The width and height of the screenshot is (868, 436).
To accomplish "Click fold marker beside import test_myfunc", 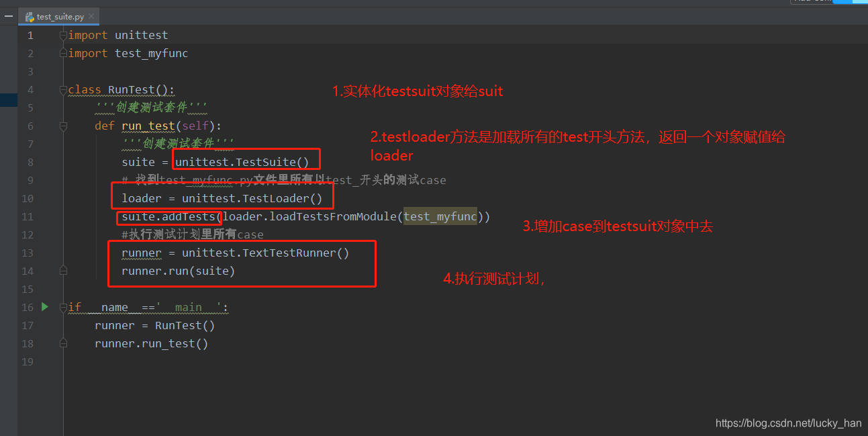I will point(63,53).
